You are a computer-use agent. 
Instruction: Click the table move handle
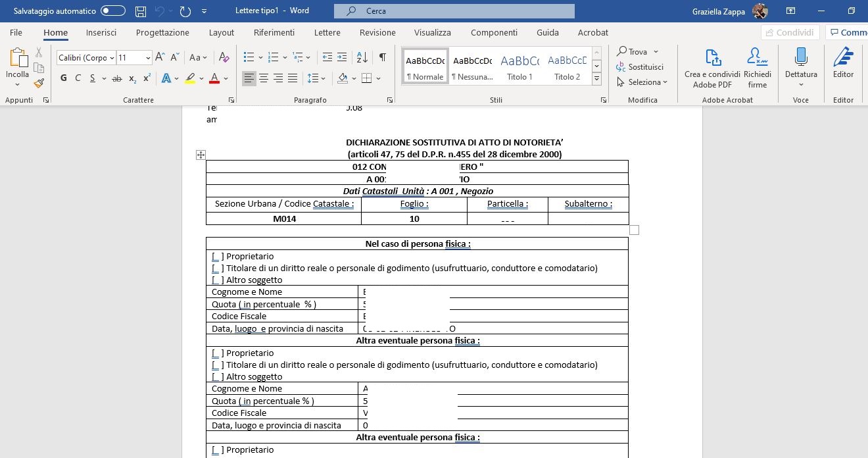(201, 155)
